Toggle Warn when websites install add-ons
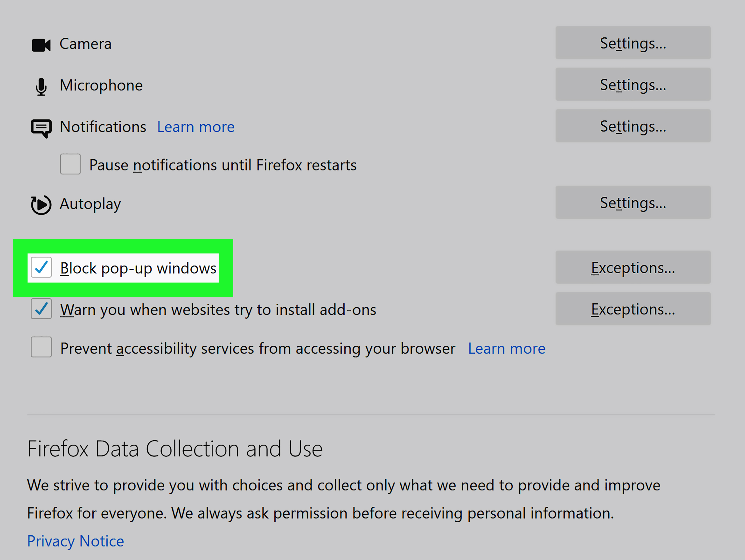This screenshot has width=745, height=560. 41,309
